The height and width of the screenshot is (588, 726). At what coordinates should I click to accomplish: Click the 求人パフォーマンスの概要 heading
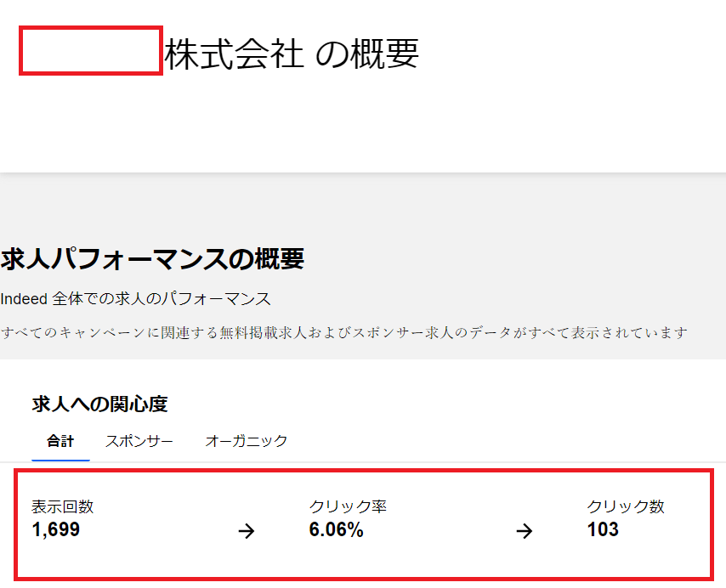pyautogui.click(x=152, y=259)
